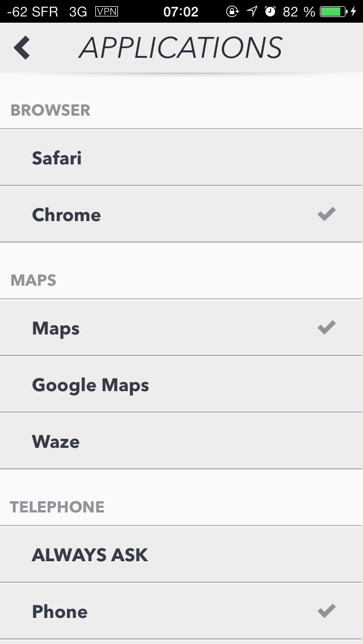Tap the APPLICATIONS page title
363x644 pixels.
(180, 48)
